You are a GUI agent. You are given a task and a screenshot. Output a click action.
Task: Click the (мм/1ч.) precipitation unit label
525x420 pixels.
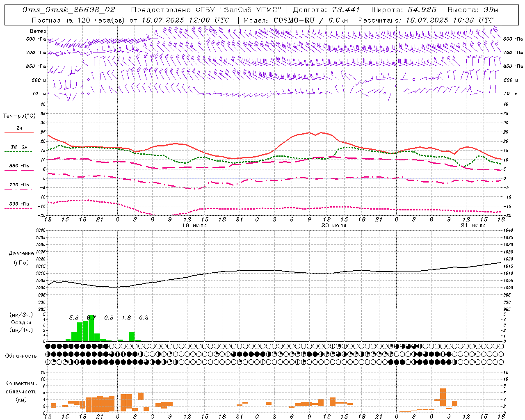click(x=21, y=330)
